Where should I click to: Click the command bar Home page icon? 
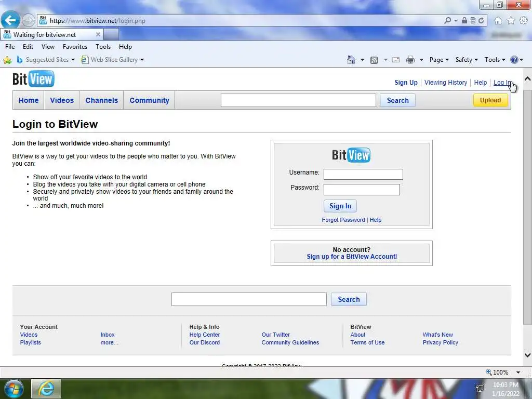[x=351, y=60]
